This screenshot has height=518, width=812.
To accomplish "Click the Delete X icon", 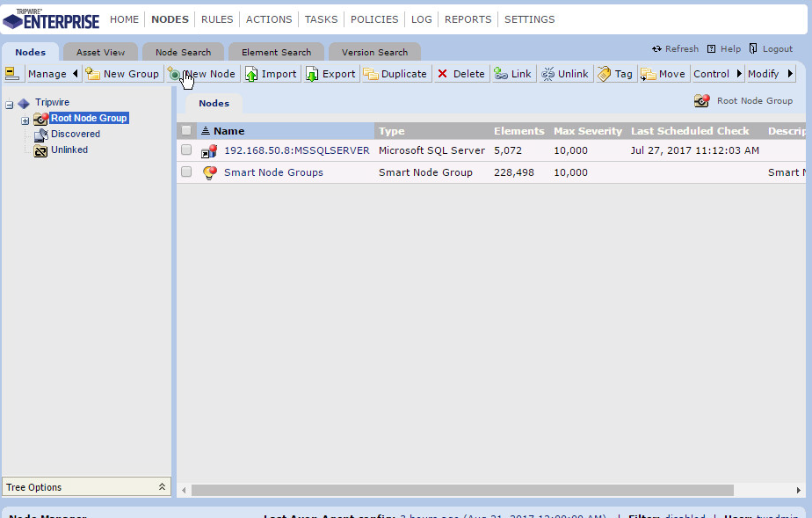I will point(442,75).
